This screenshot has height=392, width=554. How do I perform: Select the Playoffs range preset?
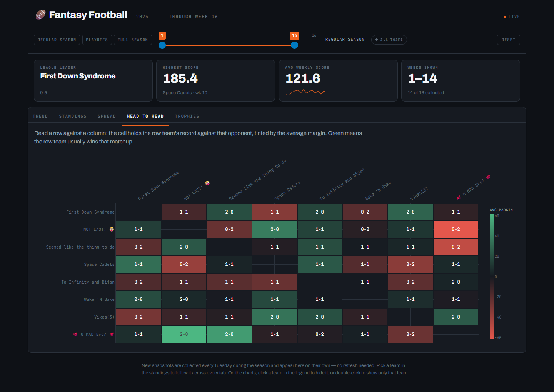click(97, 40)
